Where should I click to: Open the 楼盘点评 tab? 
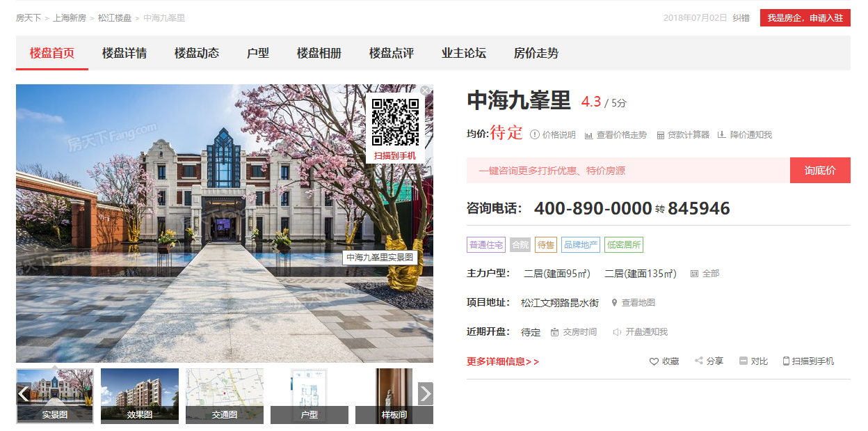(392, 53)
